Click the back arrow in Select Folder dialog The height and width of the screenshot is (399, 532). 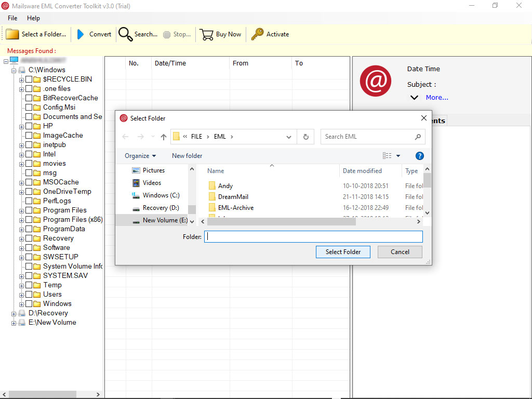(125, 137)
